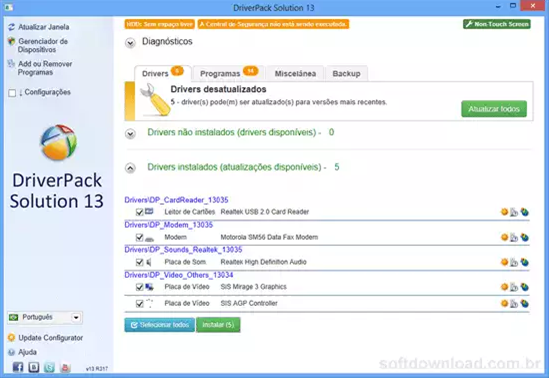549x378 pixels.
Task: Click orange circle icon in Realtek USB Card Reader row
Action: [x=504, y=212]
